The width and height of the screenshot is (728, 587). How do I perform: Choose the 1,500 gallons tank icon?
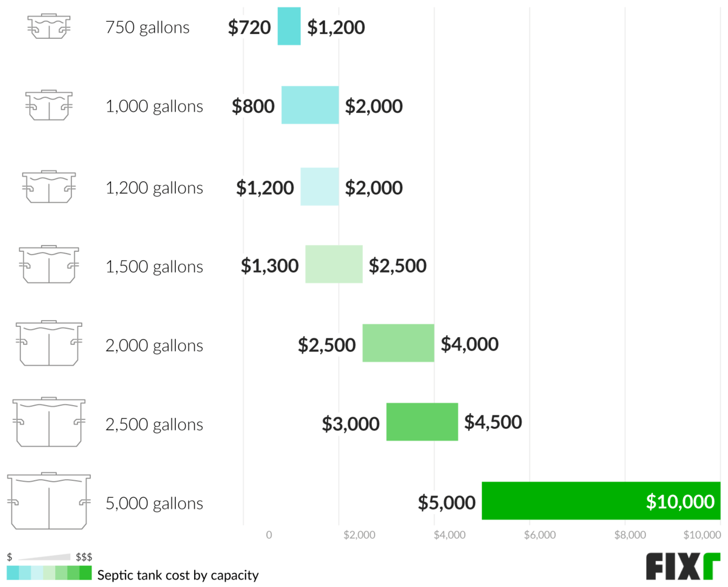49,265
